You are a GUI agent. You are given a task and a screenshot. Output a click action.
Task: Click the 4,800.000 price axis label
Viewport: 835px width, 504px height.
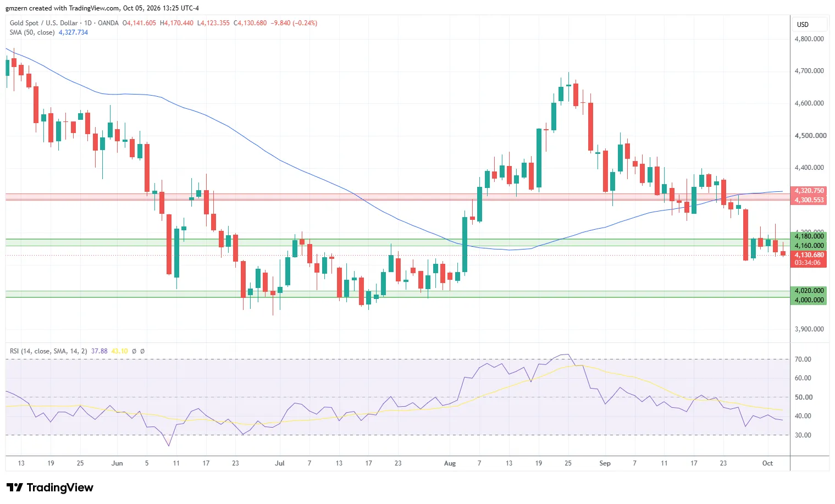809,39
